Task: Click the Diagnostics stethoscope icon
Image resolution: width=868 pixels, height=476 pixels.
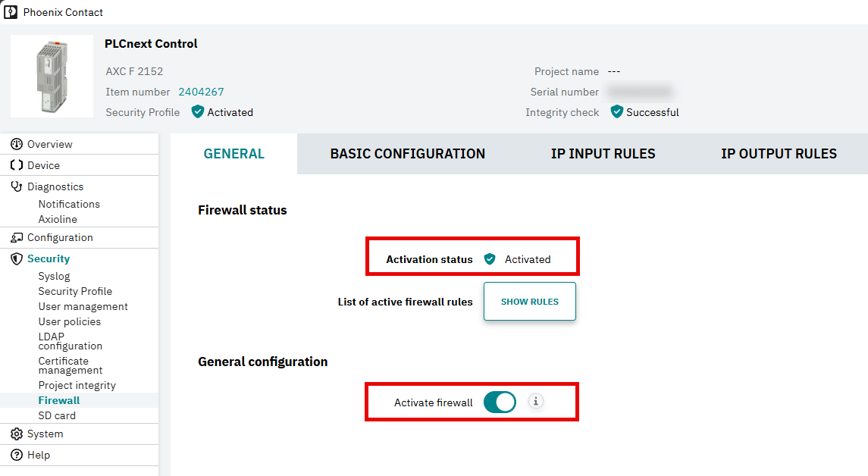Action: pos(17,186)
